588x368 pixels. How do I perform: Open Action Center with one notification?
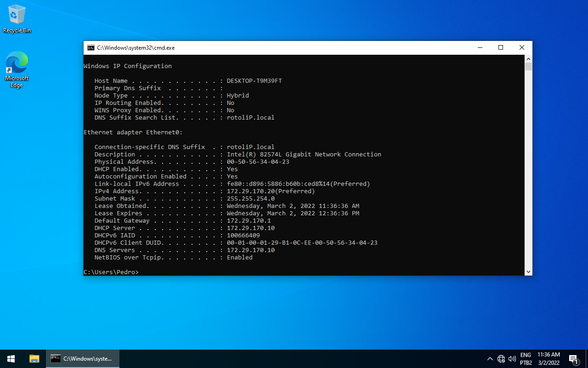pyautogui.click(x=573, y=359)
